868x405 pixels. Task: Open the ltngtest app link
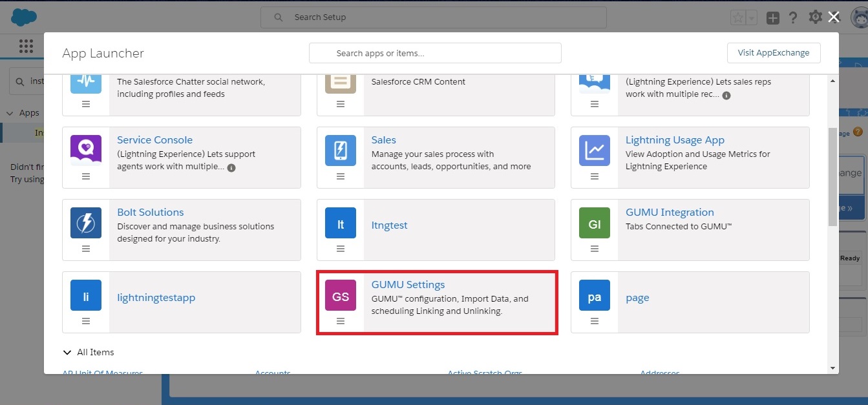390,225
